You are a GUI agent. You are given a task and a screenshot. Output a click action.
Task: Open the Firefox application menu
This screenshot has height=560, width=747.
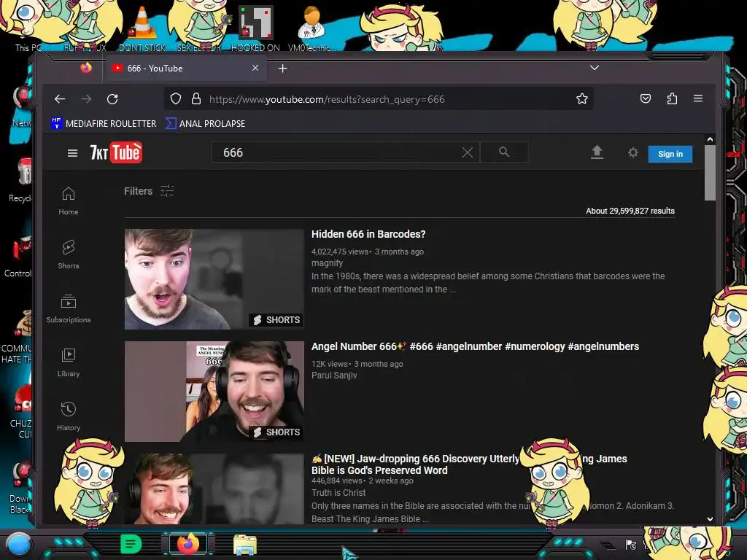(698, 98)
